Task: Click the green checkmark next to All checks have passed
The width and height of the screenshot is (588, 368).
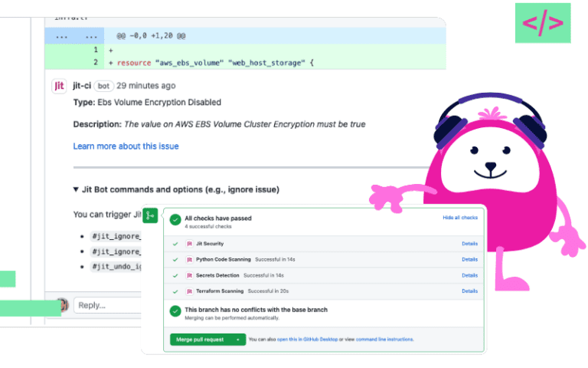Action: coord(175,220)
